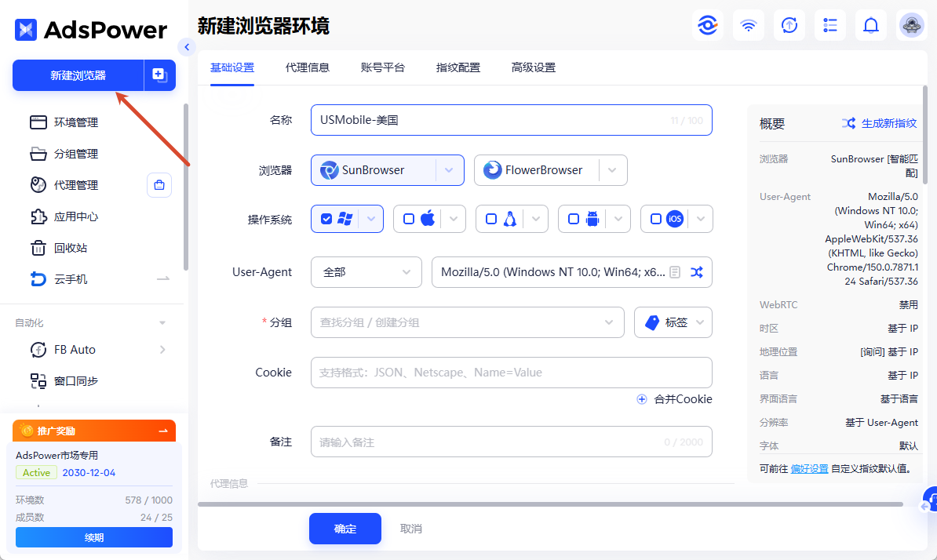Click the 名称 input field
Screen dimensions: 937x560
(512, 120)
